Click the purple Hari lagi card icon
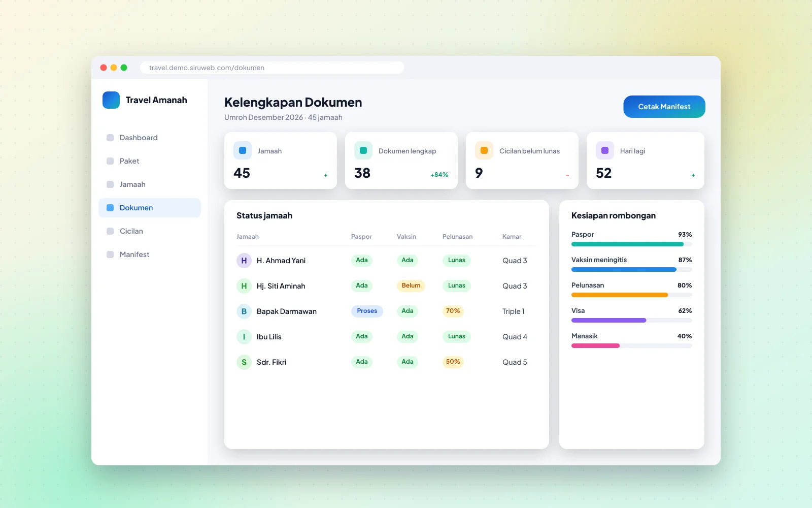Image resolution: width=812 pixels, height=508 pixels. 605,150
